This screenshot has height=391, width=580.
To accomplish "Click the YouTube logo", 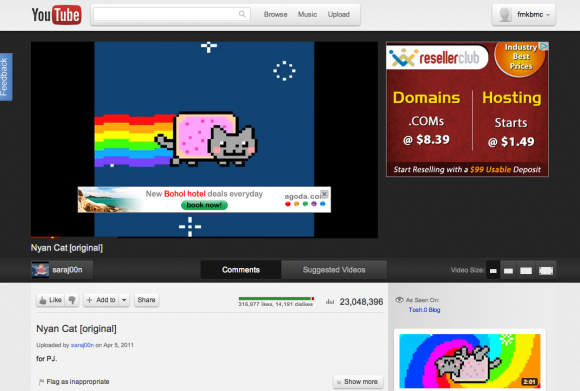I will [56, 15].
